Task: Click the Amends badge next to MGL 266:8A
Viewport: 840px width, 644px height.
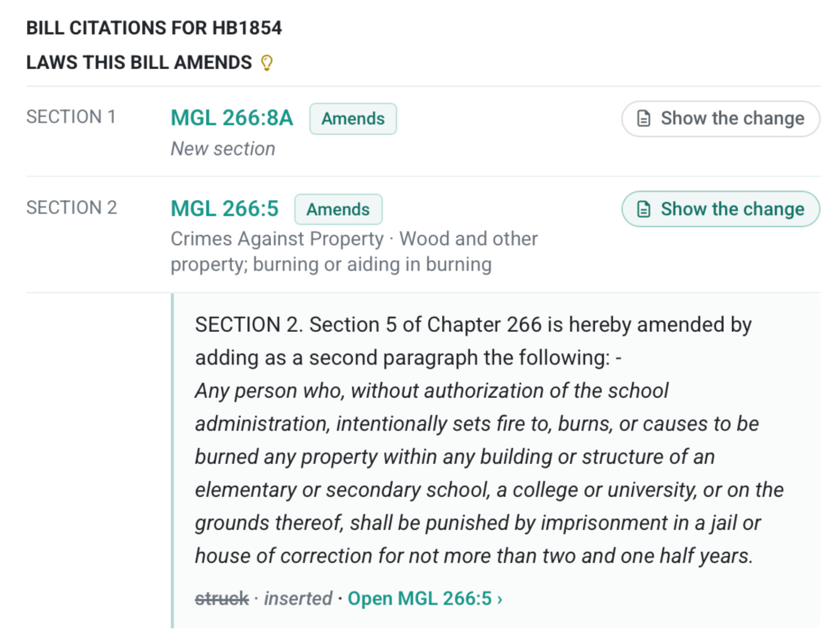Action: pos(353,119)
